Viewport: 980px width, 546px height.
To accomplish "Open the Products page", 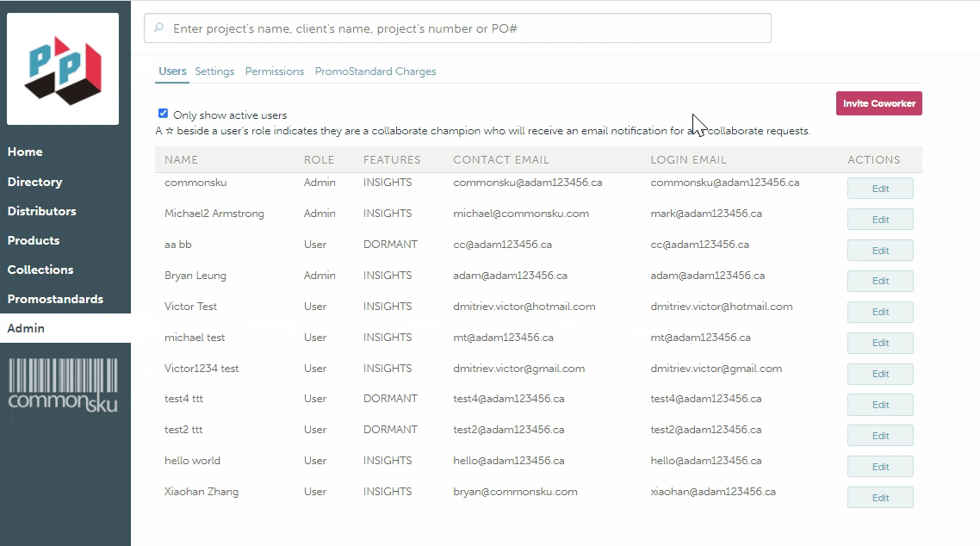I will click(34, 240).
